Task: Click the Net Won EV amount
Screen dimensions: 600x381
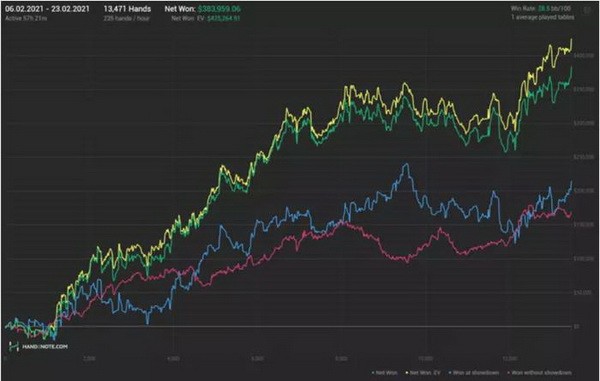Action: [224, 18]
